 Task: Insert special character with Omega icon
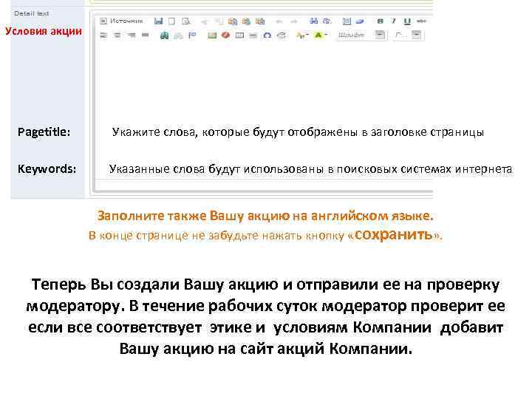click(x=267, y=35)
